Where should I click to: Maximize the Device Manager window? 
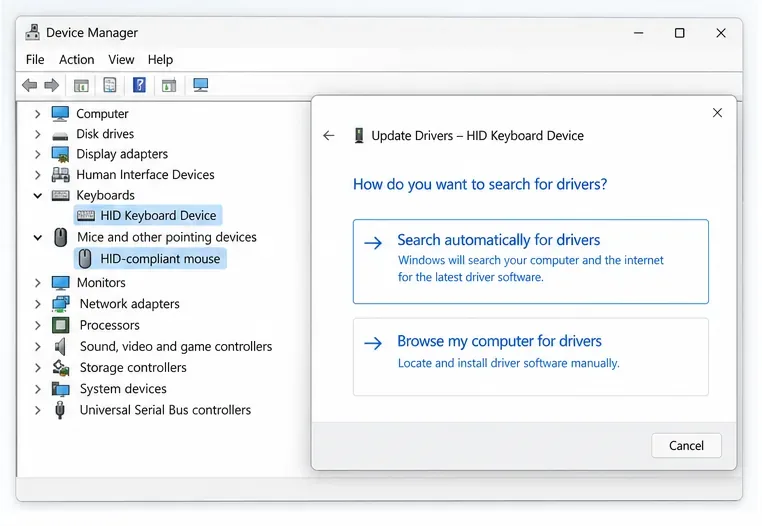(680, 33)
